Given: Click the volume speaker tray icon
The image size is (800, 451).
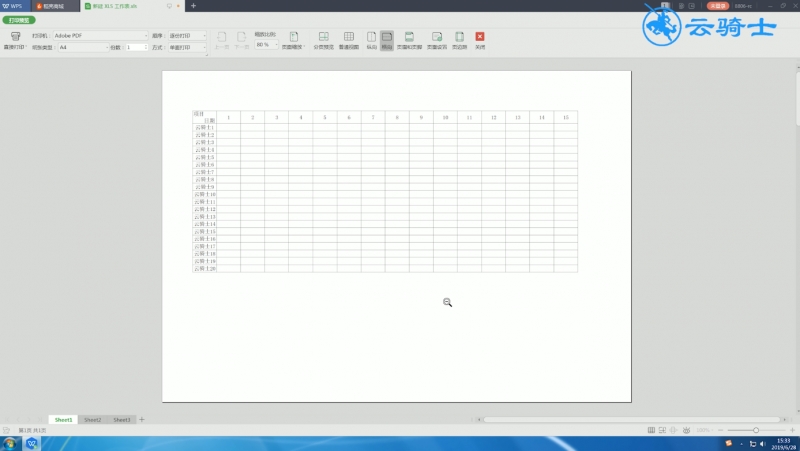Looking at the screenshot, I should [763, 443].
